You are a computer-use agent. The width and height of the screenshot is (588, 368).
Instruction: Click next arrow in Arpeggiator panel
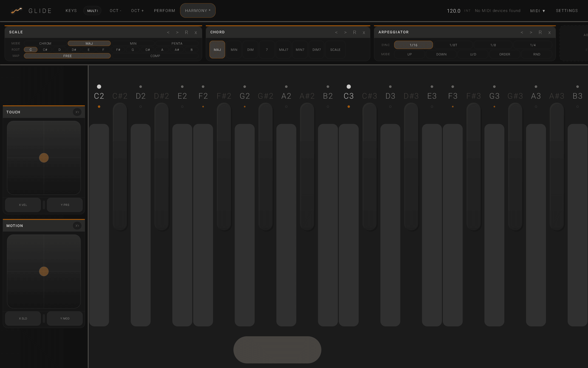pyautogui.click(x=531, y=32)
